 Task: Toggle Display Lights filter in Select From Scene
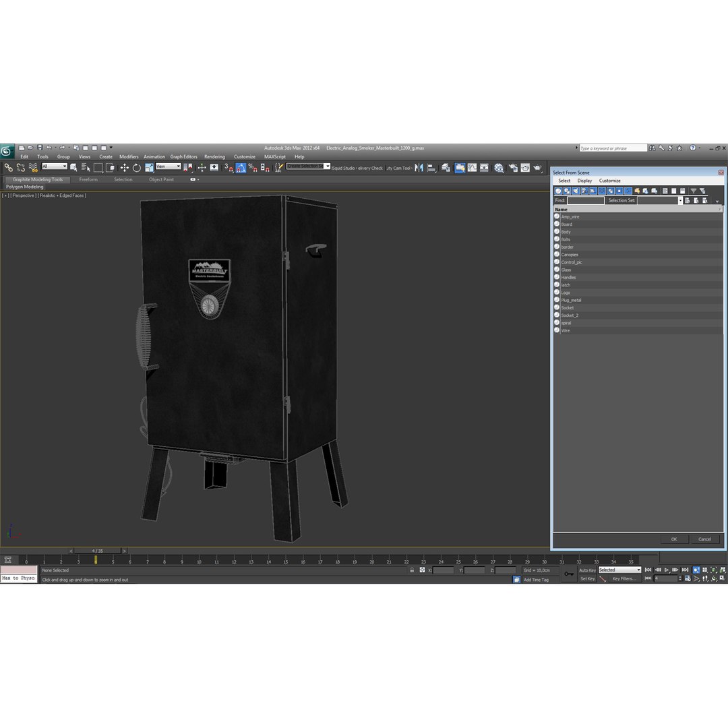tap(576, 191)
